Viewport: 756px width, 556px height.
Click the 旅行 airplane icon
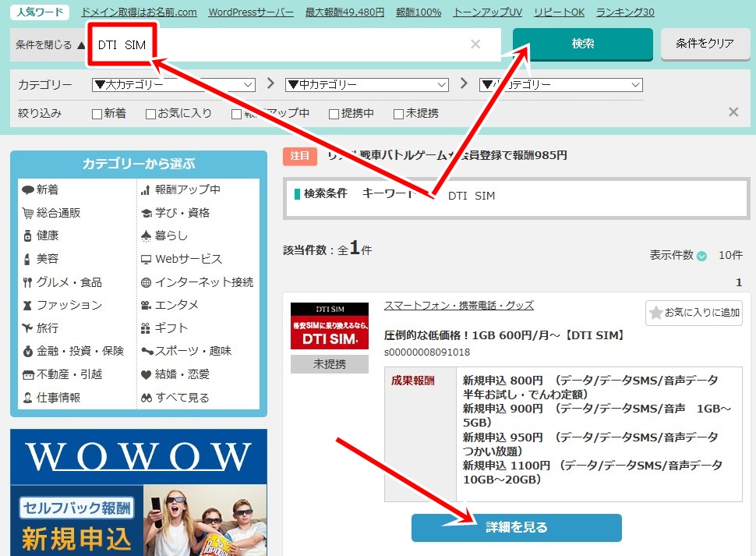click(x=27, y=328)
